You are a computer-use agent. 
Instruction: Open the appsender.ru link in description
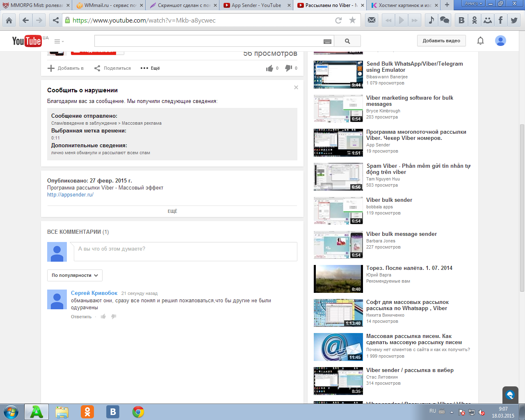(x=70, y=195)
